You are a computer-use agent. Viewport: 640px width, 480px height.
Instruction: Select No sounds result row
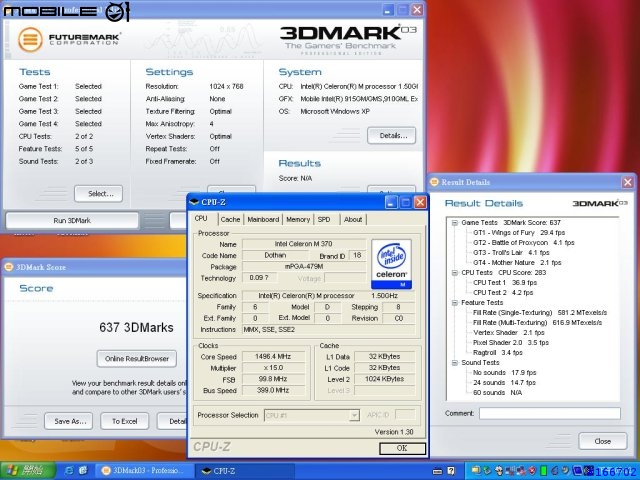(x=504, y=373)
